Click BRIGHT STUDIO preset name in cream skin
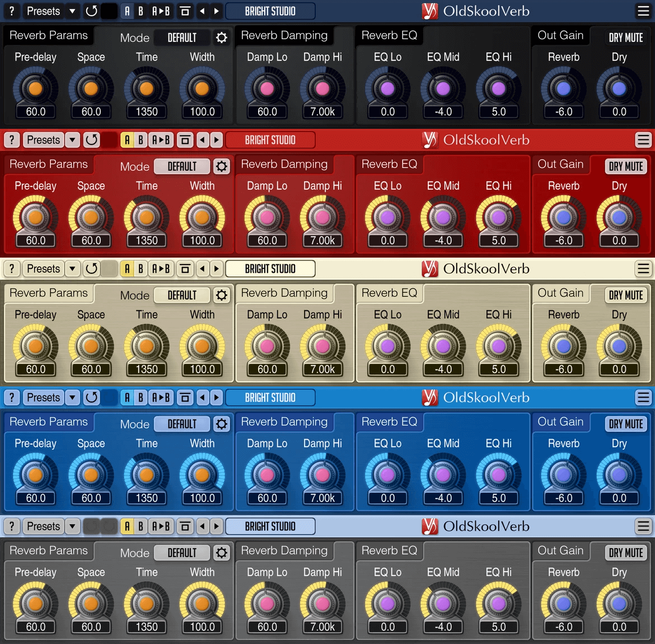 click(270, 269)
